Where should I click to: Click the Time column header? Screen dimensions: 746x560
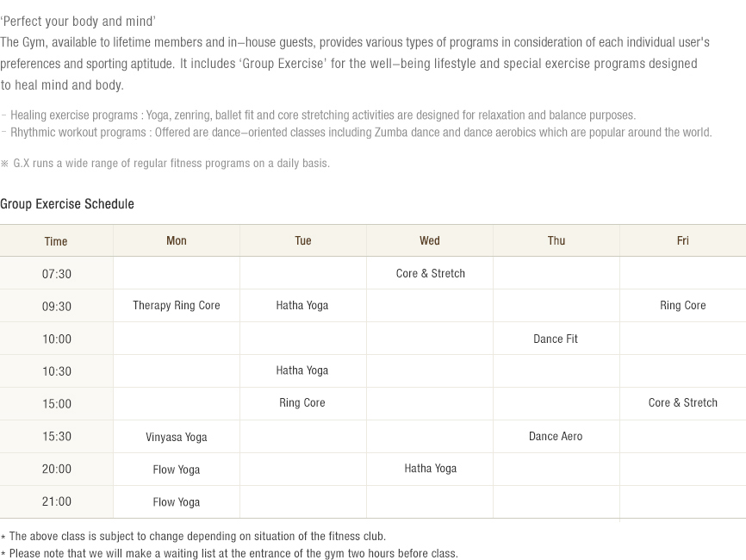click(x=56, y=242)
